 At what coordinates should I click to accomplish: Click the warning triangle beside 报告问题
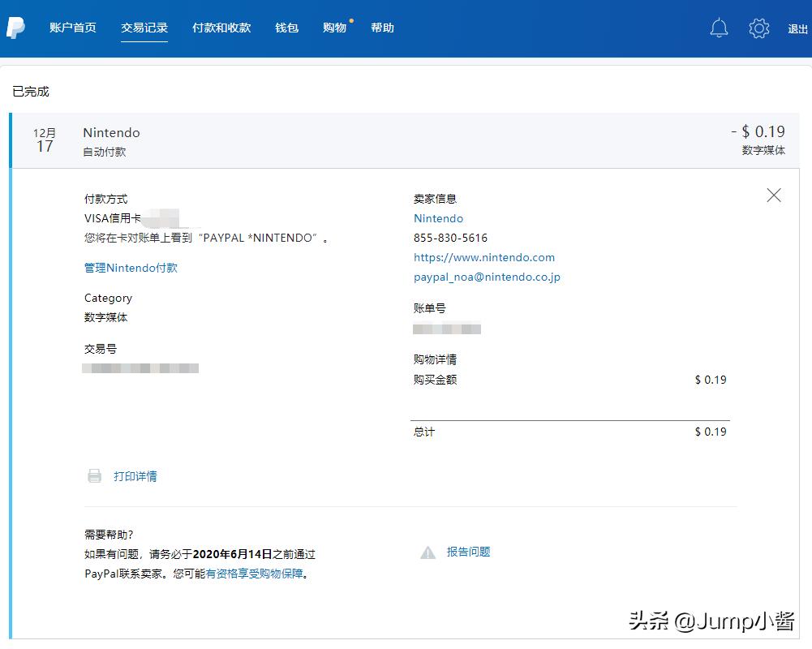(x=427, y=552)
